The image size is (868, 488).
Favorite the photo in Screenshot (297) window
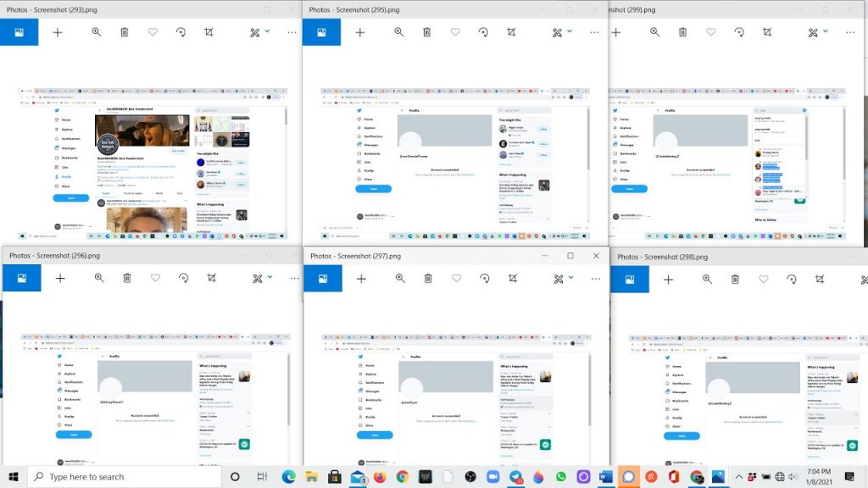(456, 278)
